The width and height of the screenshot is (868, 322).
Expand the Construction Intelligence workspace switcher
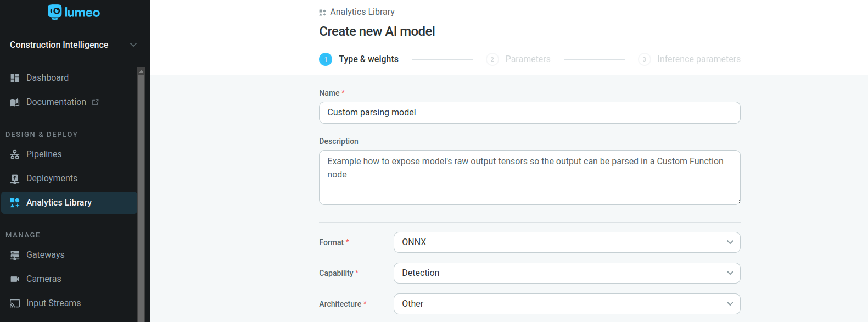133,45
